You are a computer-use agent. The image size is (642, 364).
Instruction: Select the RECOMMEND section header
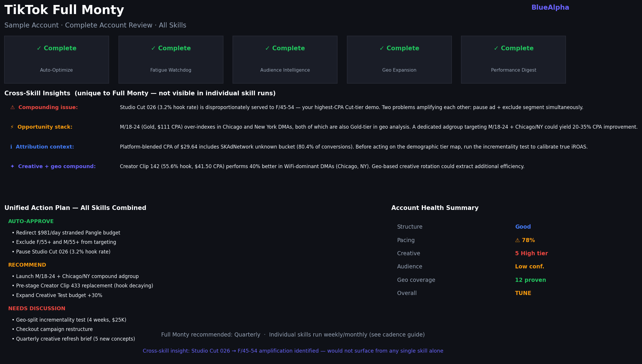[x=27, y=265]
